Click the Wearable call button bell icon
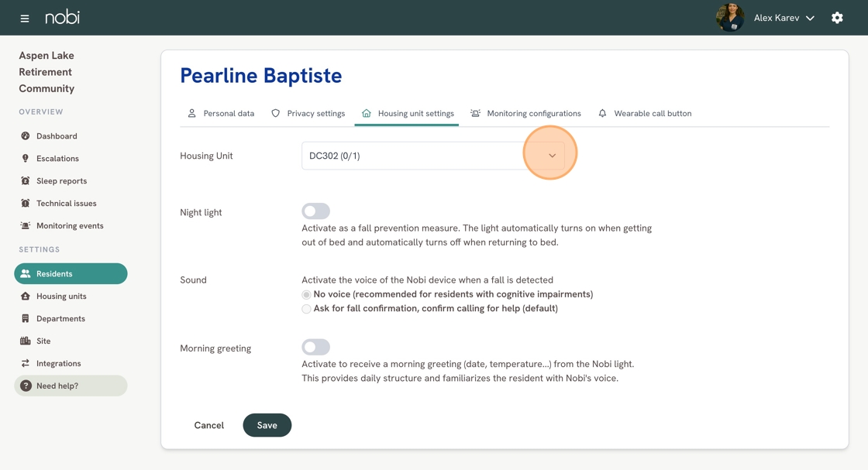The height and width of the screenshot is (470, 868). pyautogui.click(x=602, y=113)
